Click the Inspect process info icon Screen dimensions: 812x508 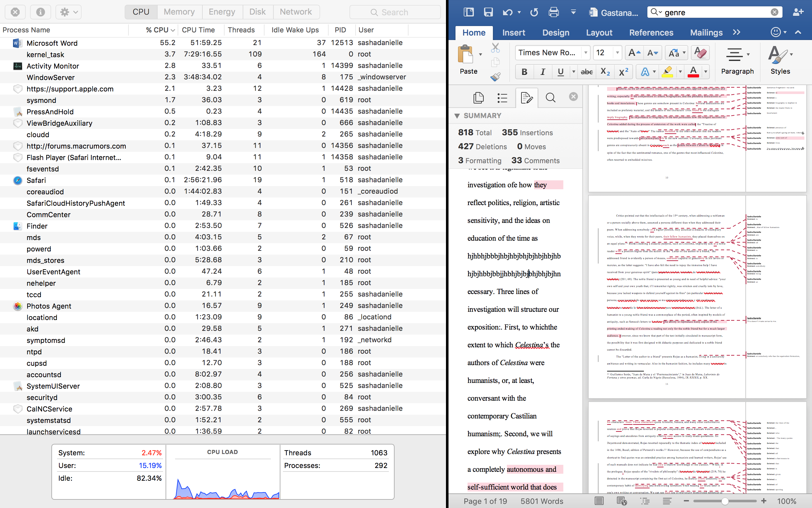pos(41,12)
